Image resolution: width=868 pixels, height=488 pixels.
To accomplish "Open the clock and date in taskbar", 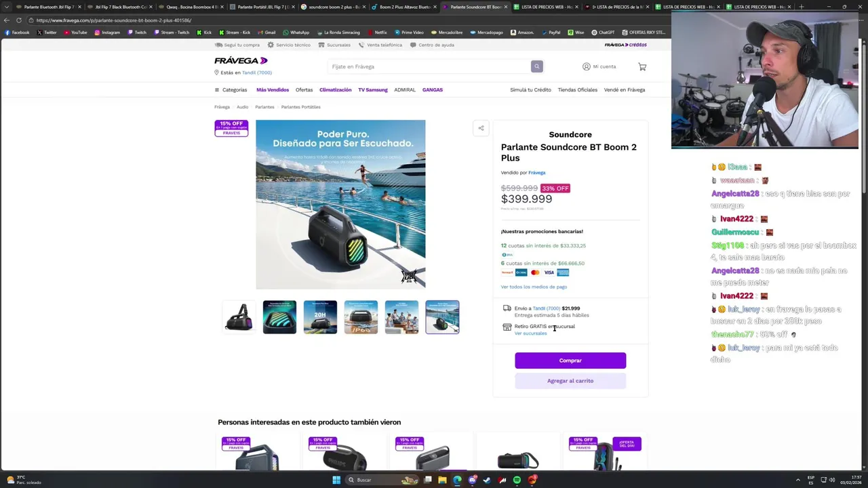I will click(x=850, y=480).
